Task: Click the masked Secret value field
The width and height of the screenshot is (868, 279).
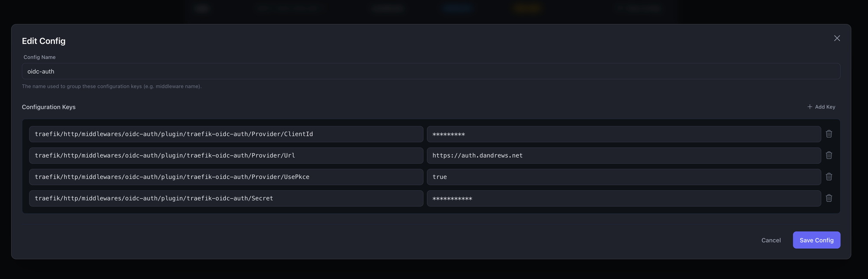Action: click(623, 198)
